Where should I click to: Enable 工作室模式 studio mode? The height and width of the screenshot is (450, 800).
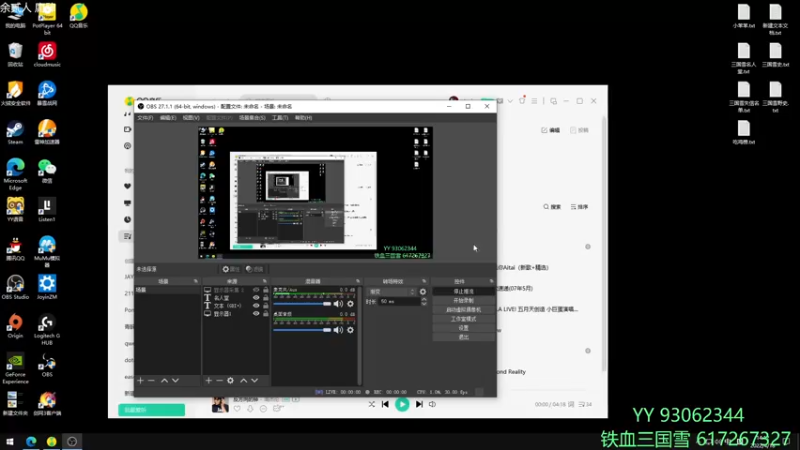coord(463,319)
